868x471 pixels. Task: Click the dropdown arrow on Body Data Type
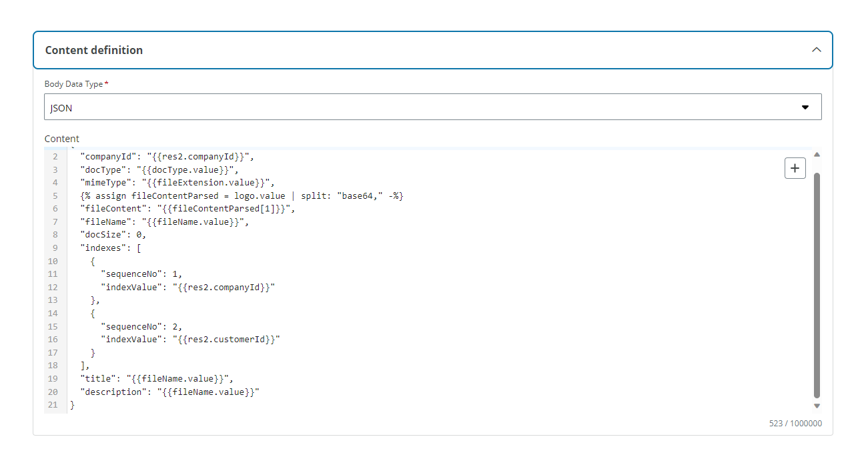click(805, 106)
